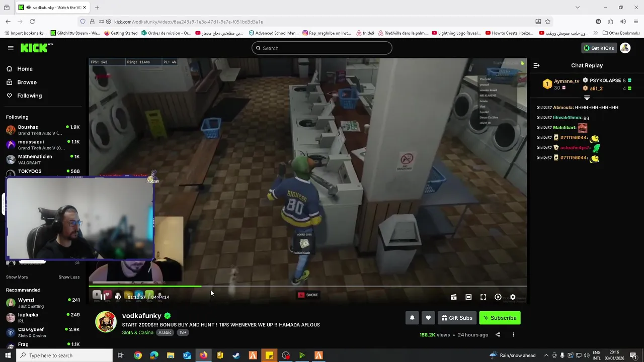The width and height of the screenshot is (644, 362).
Task: Collapse following list with Show Less
Action: click(69, 277)
